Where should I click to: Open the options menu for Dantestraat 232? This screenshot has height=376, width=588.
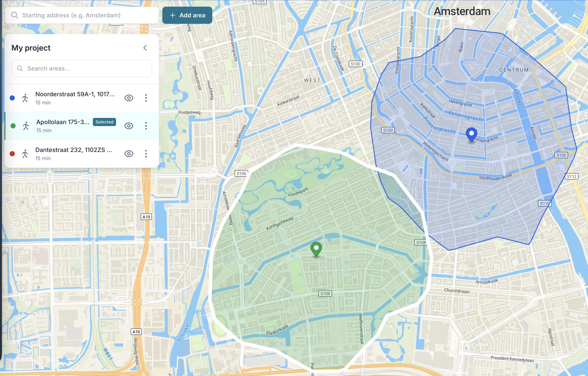click(x=146, y=153)
